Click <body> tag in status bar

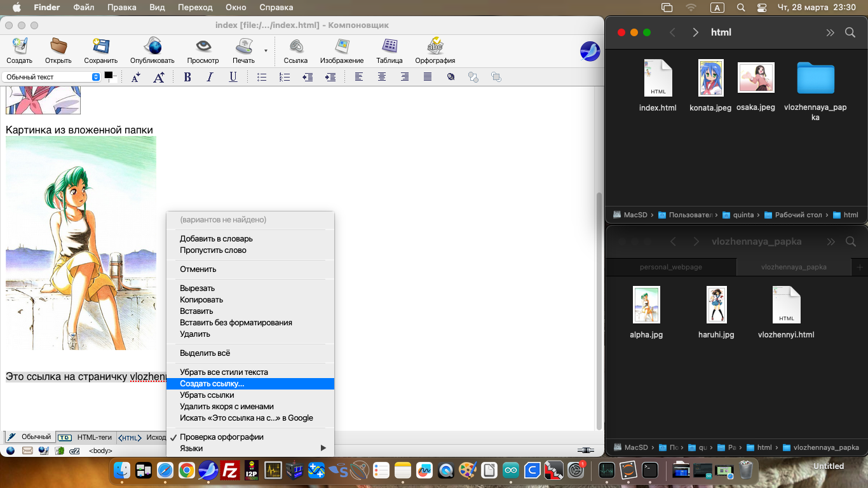pyautogui.click(x=100, y=451)
